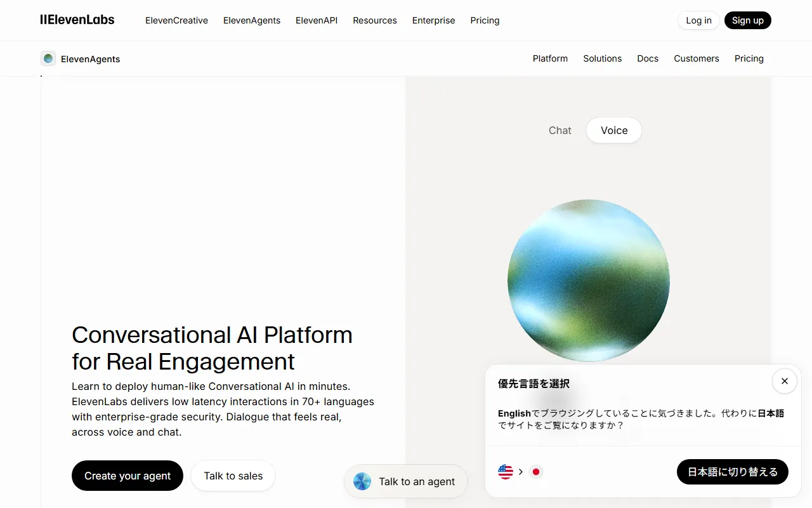Select the Japanese flag in the language dialog
The image size is (812, 508).
point(536,472)
